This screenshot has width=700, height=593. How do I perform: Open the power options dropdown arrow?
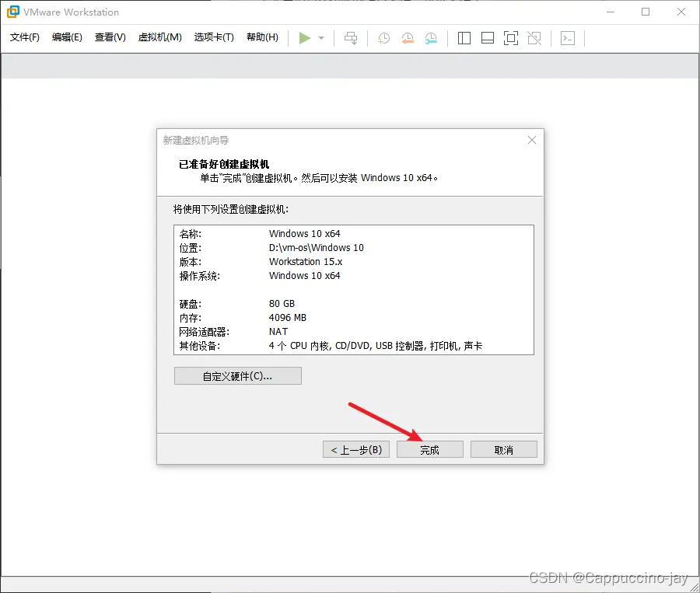tap(321, 38)
